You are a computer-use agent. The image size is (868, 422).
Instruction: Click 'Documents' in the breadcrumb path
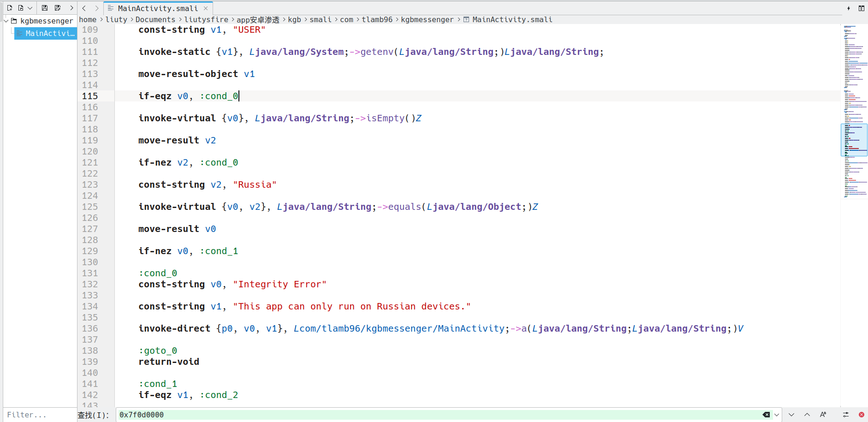click(155, 19)
